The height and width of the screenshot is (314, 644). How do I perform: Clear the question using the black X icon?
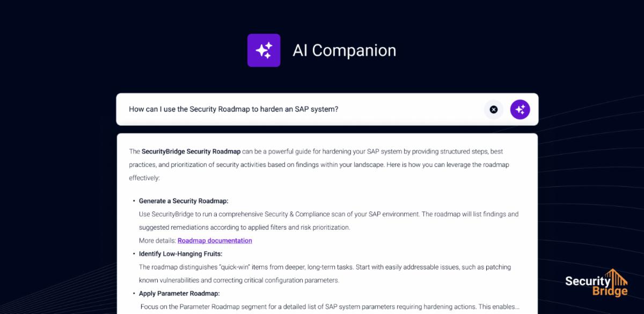pos(493,109)
